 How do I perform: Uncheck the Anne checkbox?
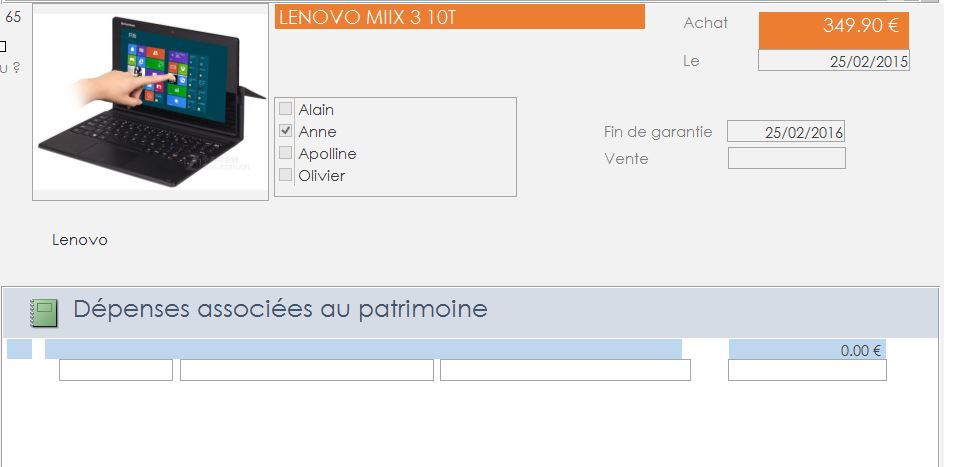pyautogui.click(x=286, y=131)
